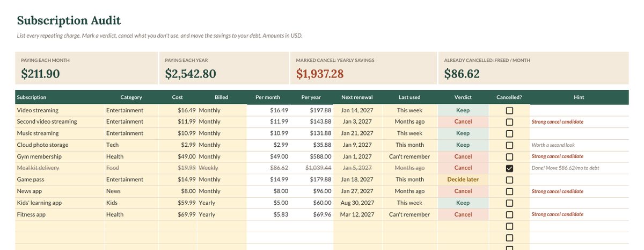
Task: Click the Hint column header
Action: pos(579,97)
